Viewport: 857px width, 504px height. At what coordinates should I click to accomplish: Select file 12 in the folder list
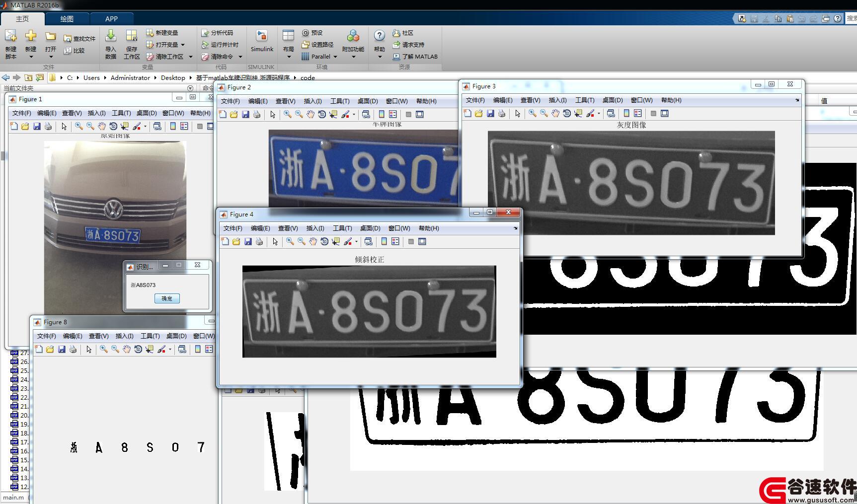click(x=19, y=487)
